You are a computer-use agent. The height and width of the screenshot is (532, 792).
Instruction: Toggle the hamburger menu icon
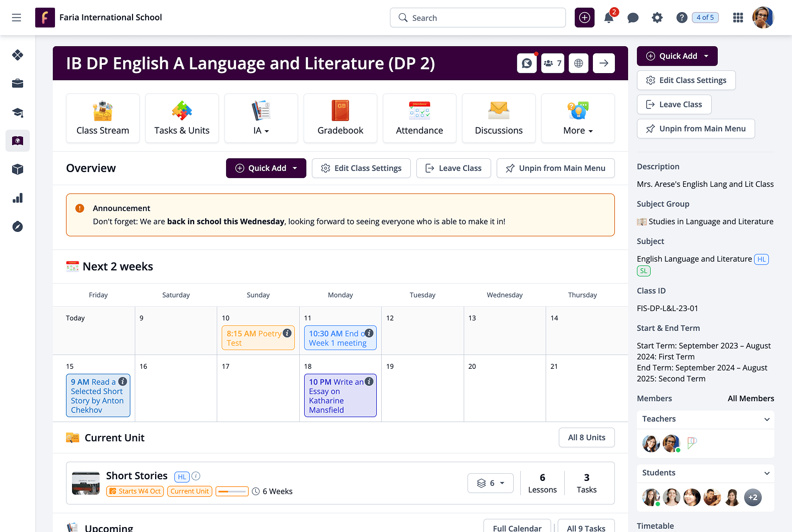16,18
